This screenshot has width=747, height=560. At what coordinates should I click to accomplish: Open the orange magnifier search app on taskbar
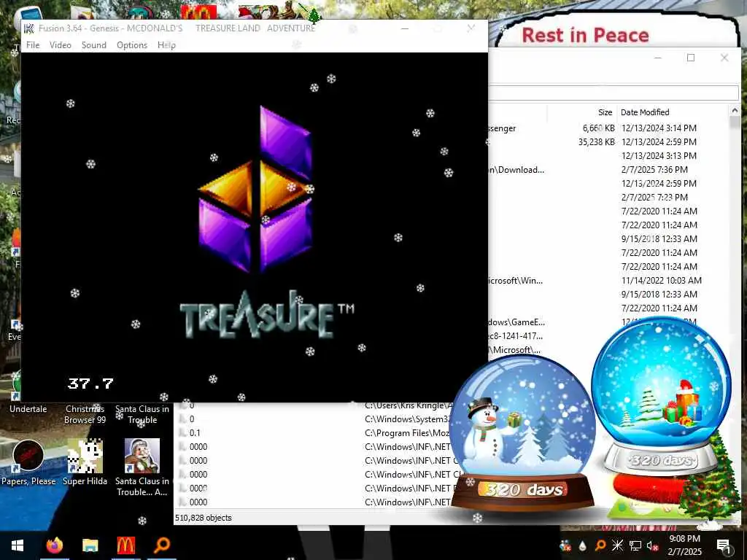pos(161,545)
